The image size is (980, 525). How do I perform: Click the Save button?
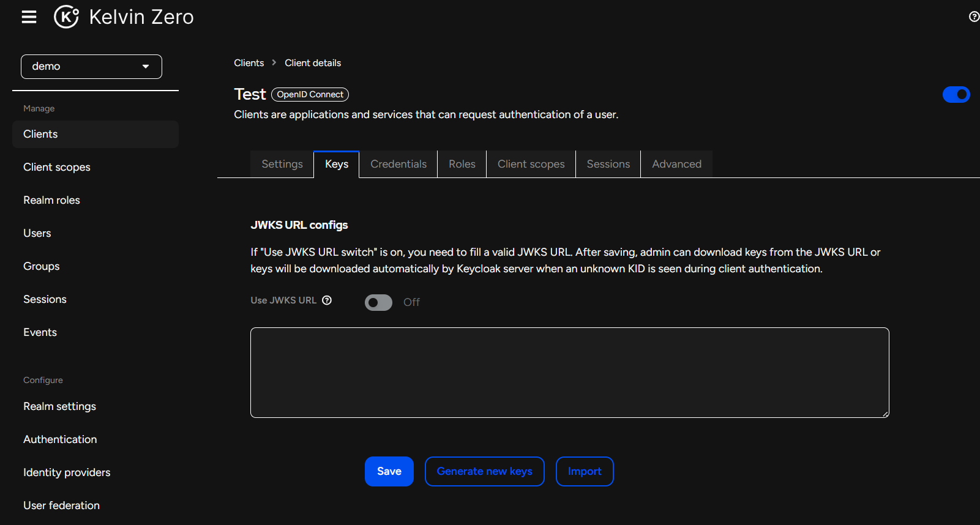point(389,471)
